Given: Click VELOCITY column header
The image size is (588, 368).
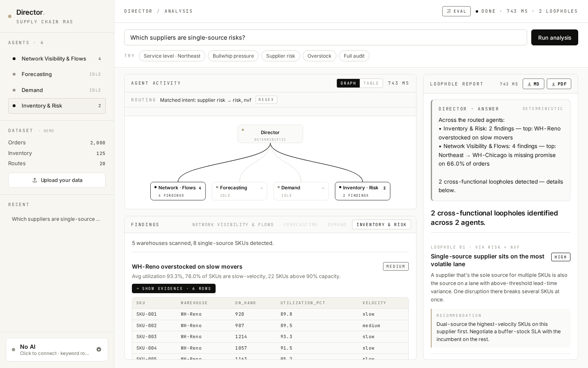Looking at the screenshot, I should [374, 303].
